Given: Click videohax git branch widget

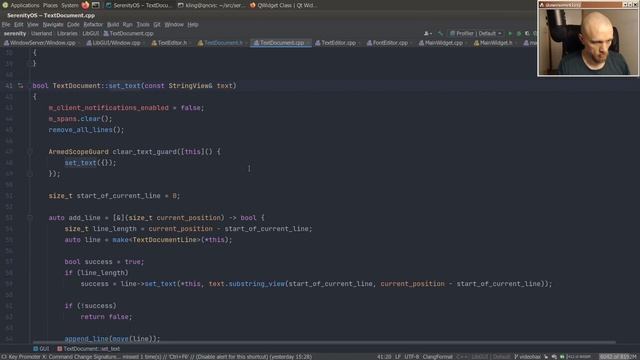Looking at the screenshot, I should (x=527, y=357).
